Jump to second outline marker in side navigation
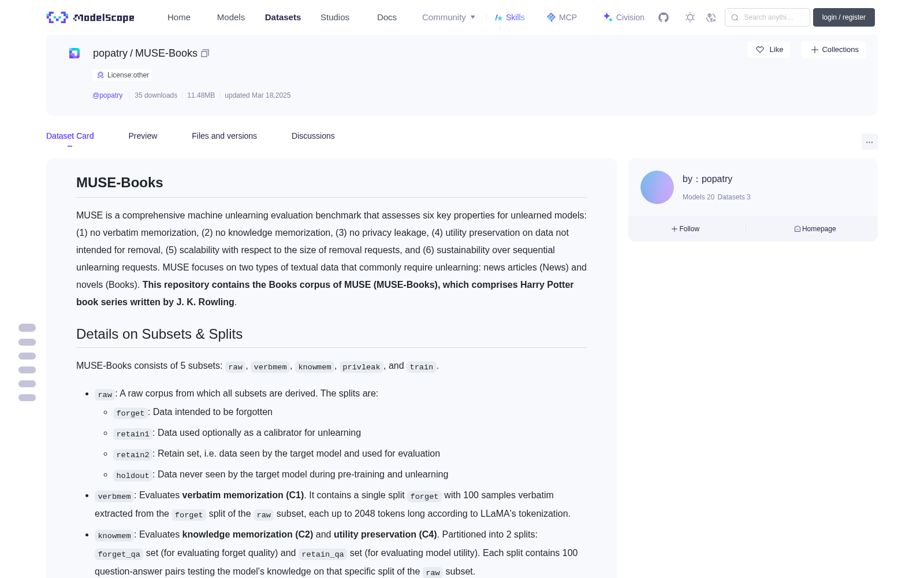The width and height of the screenshot is (924, 578). tap(27, 342)
